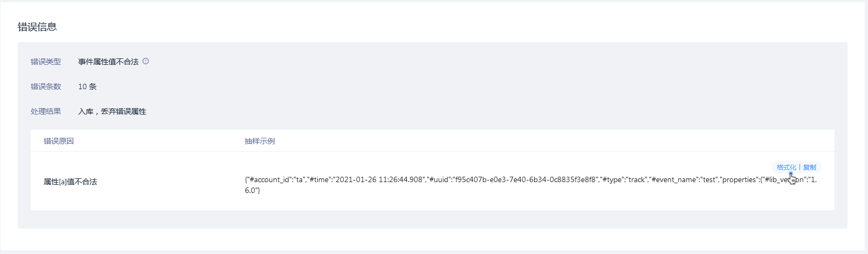Click the trailing 6.0"} line of the sample
Image resolution: width=868 pixels, height=254 pixels.
coord(252,190)
